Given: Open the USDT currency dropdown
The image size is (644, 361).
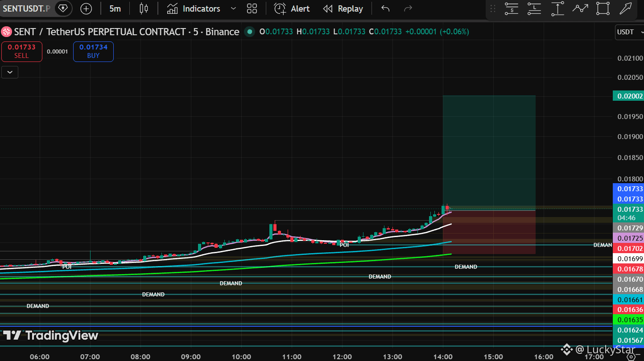Looking at the screenshot, I should (x=629, y=32).
